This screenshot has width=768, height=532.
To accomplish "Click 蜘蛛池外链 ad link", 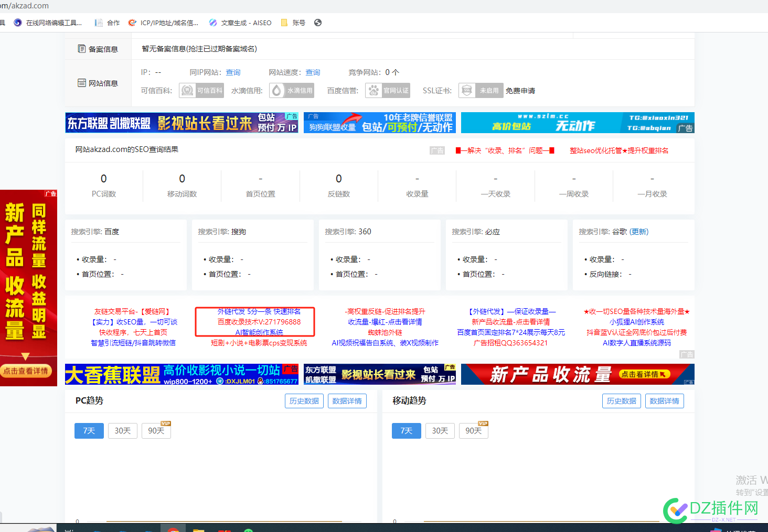I will coord(385,332).
